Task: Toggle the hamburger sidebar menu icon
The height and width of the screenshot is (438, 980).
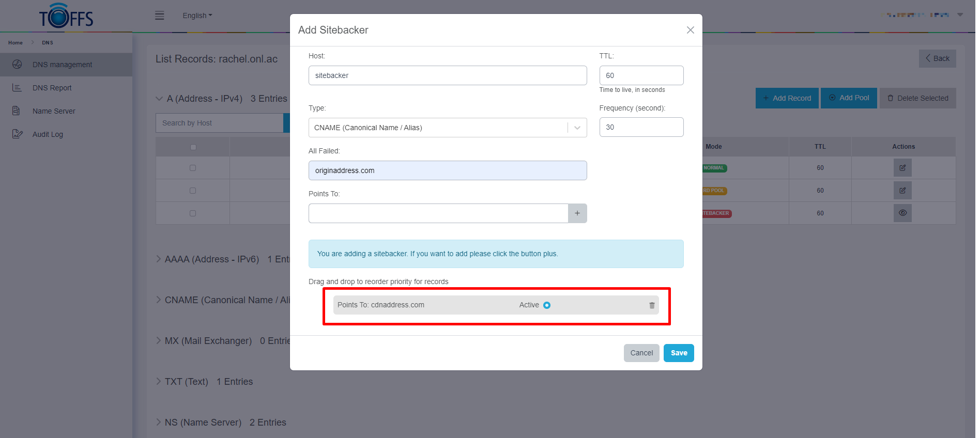Action: [x=160, y=15]
